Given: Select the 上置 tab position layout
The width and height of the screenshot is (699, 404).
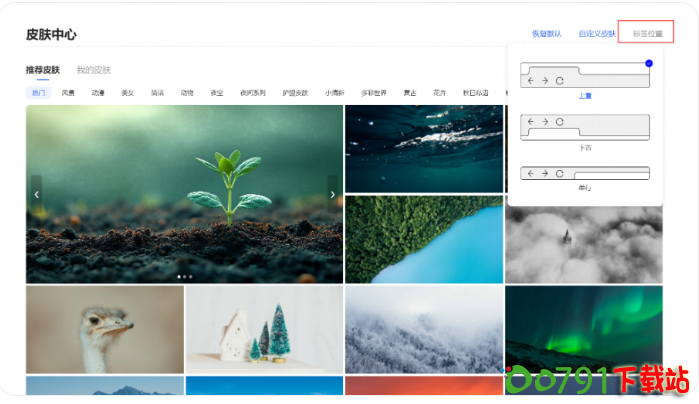Looking at the screenshot, I should pyautogui.click(x=585, y=79).
